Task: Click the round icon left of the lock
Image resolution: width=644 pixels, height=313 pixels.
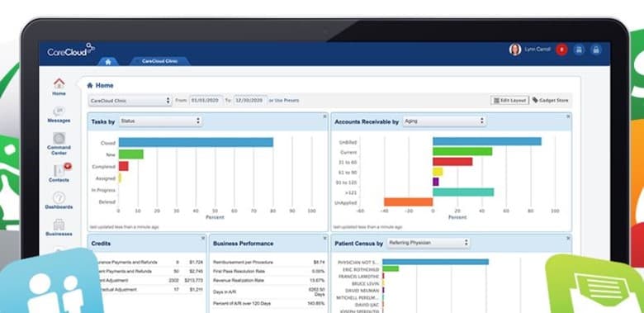Action: point(579,50)
